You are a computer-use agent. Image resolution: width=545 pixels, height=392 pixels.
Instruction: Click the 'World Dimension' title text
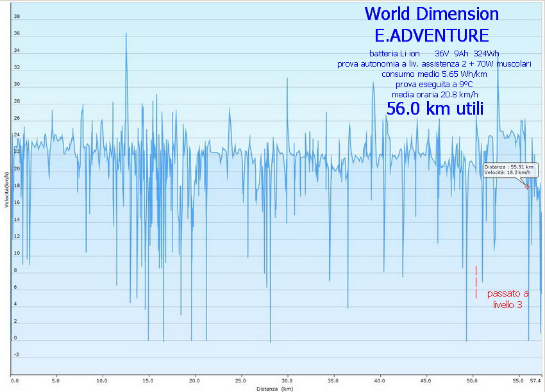[432, 14]
